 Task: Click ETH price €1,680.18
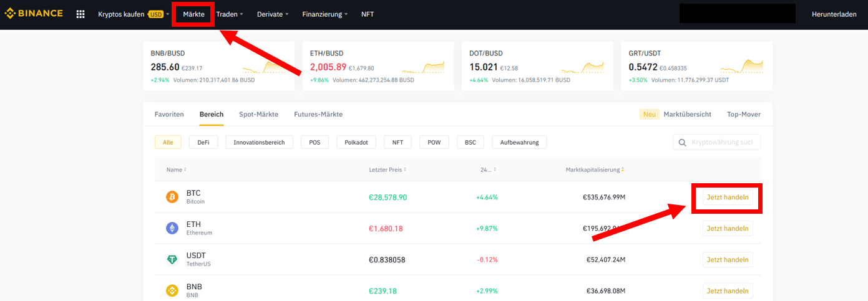click(x=386, y=228)
